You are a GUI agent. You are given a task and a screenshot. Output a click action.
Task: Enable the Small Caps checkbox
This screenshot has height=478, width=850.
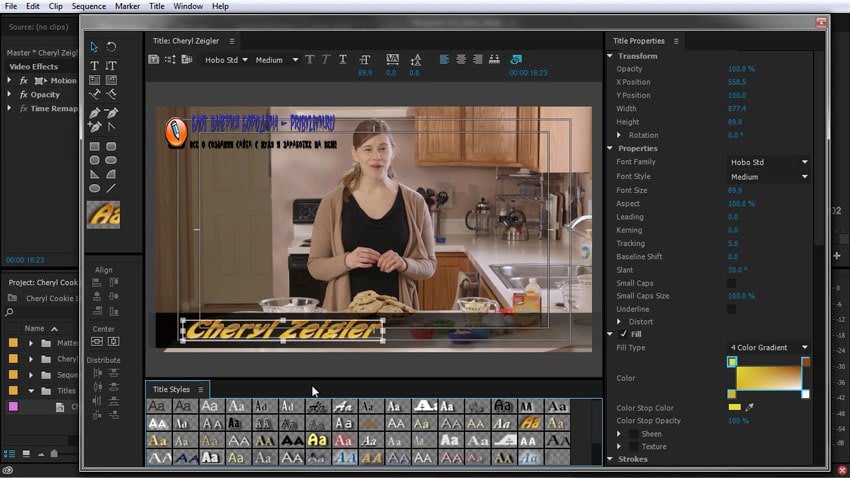tap(731, 283)
